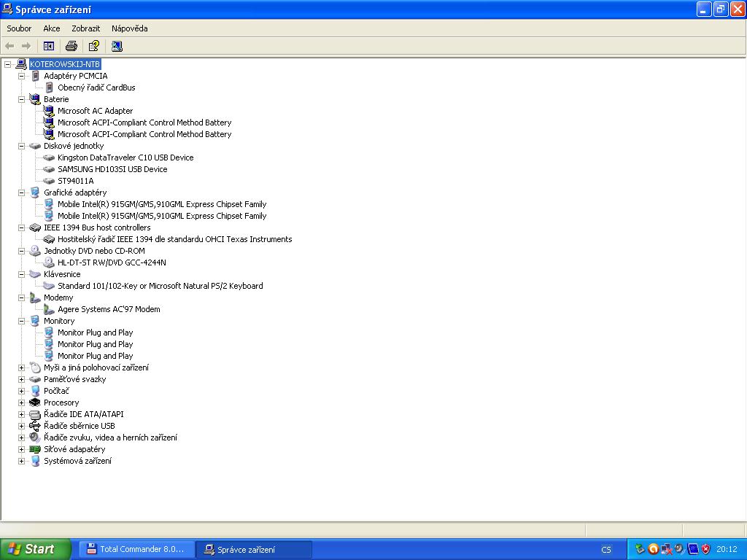Viewport: 747px width, 560px height.
Task: Select SAMSUNG HD103SI USB Device
Action: 112,169
